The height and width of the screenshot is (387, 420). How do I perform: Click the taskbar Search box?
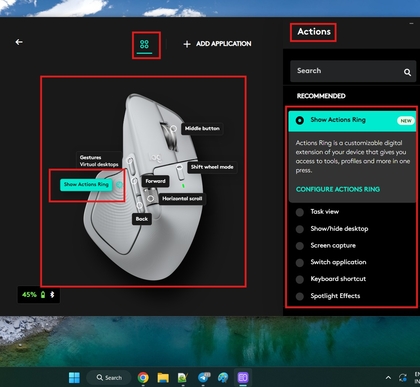point(109,378)
